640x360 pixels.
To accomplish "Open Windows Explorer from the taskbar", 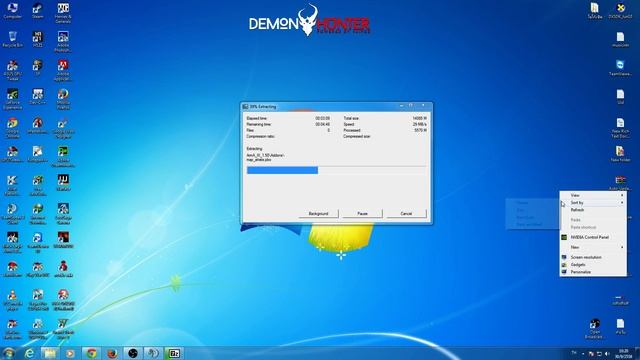I will tap(50, 353).
